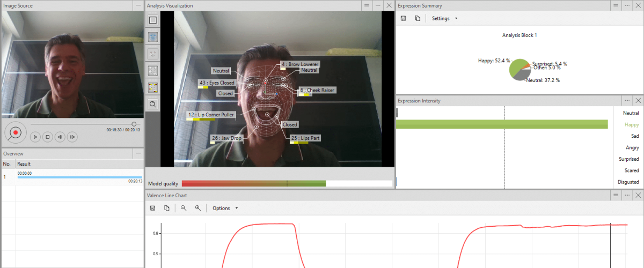This screenshot has width=644, height=268.
Task: Stop the video playback
Action: tap(47, 137)
